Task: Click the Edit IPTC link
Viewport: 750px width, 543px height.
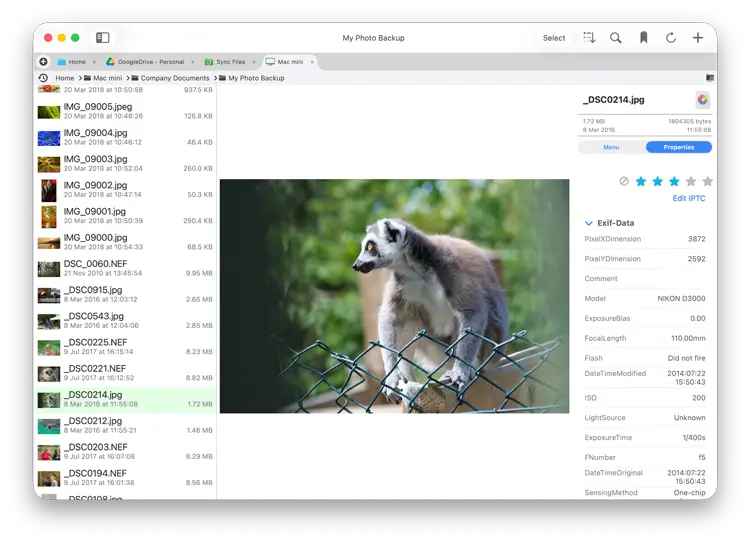Action: 688,199
